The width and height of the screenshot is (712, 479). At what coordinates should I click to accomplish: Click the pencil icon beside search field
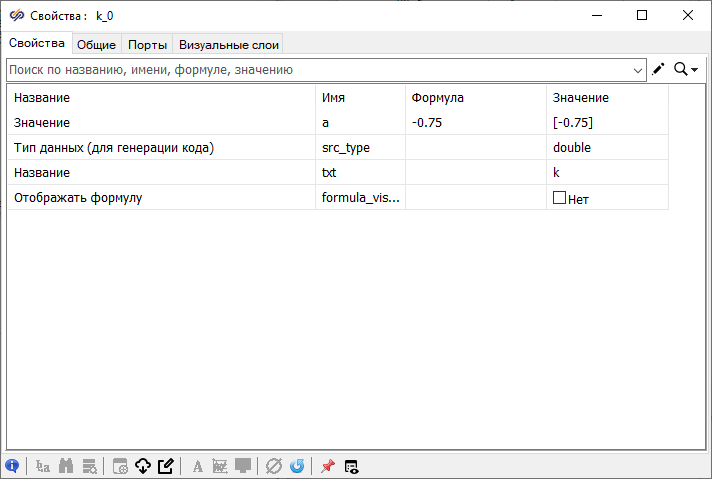[x=658, y=69]
